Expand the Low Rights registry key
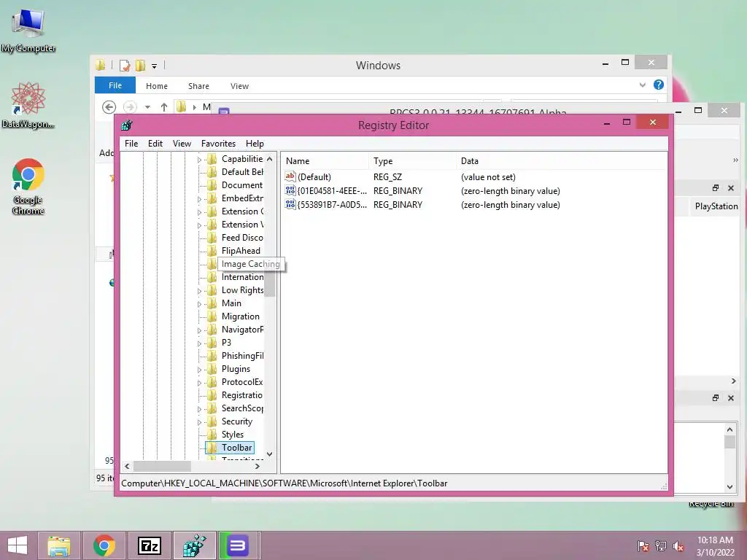The height and width of the screenshot is (560, 747). [x=200, y=290]
